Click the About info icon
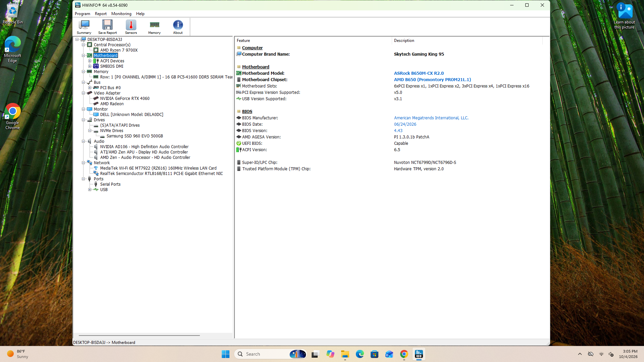The image size is (644, 362). pyautogui.click(x=178, y=27)
